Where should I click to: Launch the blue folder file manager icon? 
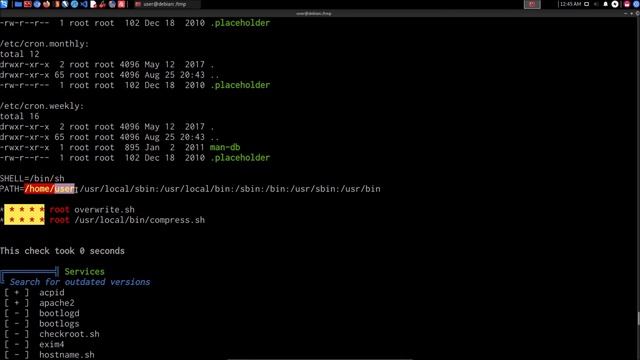(x=18, y=4)
